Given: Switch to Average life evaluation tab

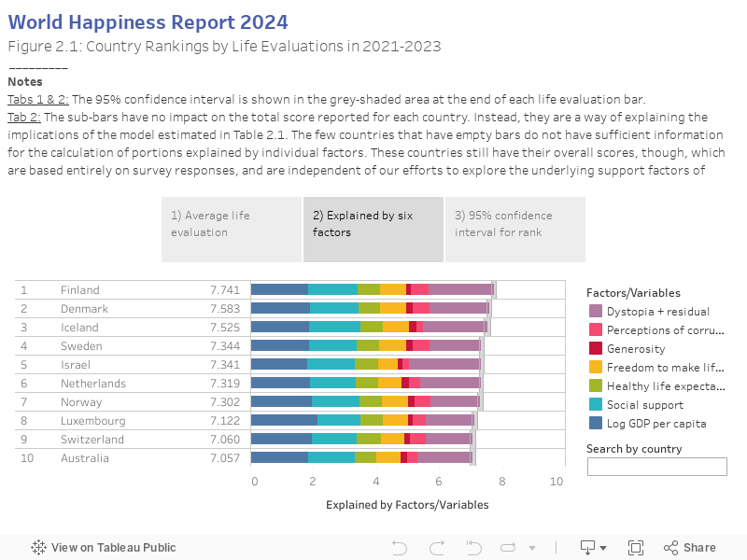Looking at the screenshot, I should coord(232,230).
